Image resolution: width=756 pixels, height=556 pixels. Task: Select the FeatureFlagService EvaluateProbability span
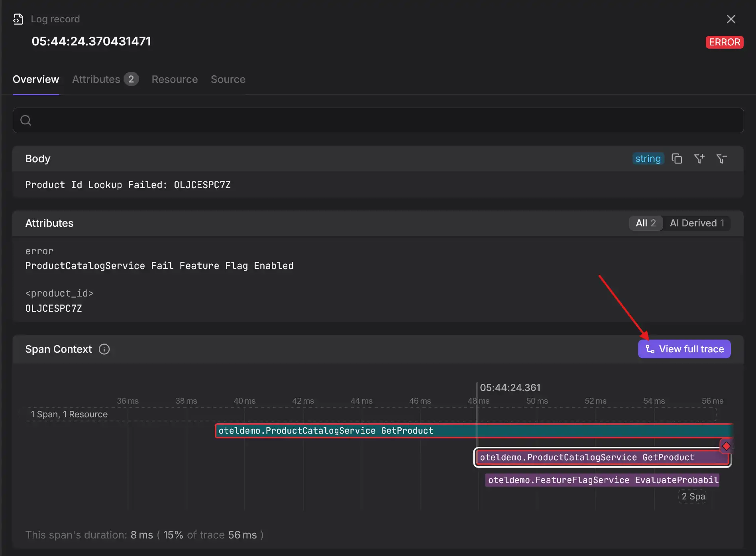[603, 480]
